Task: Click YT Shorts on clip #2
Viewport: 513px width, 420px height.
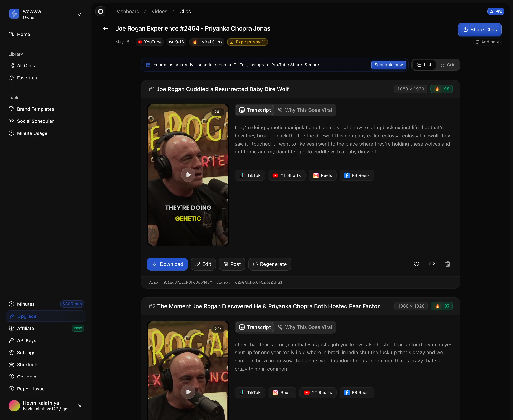Action: coord(318,392)
